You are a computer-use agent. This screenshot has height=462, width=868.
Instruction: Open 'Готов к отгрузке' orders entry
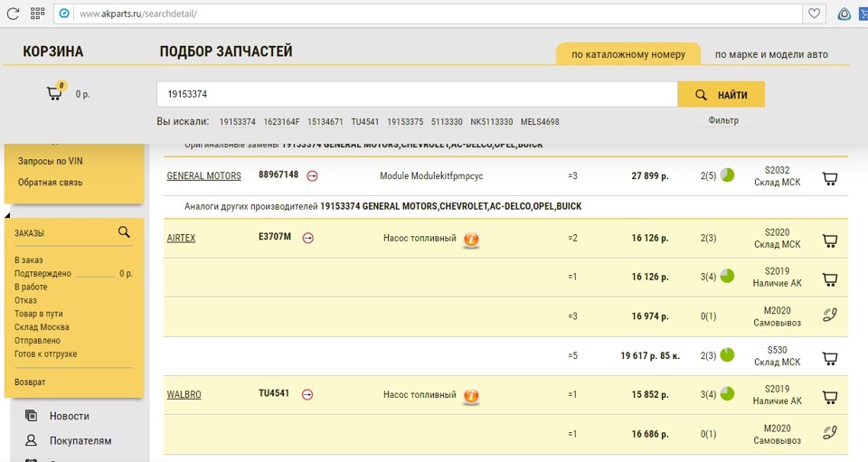[46, 354]
